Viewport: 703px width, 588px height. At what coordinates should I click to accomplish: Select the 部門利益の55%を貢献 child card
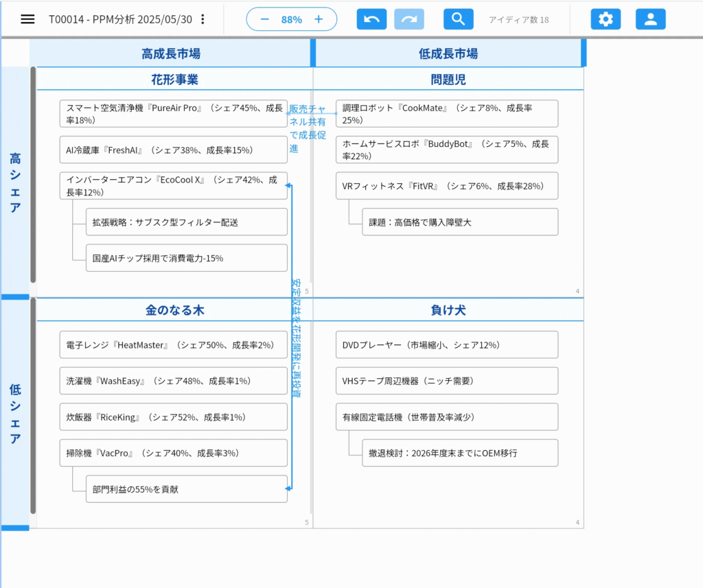click(x=186, y=489)
